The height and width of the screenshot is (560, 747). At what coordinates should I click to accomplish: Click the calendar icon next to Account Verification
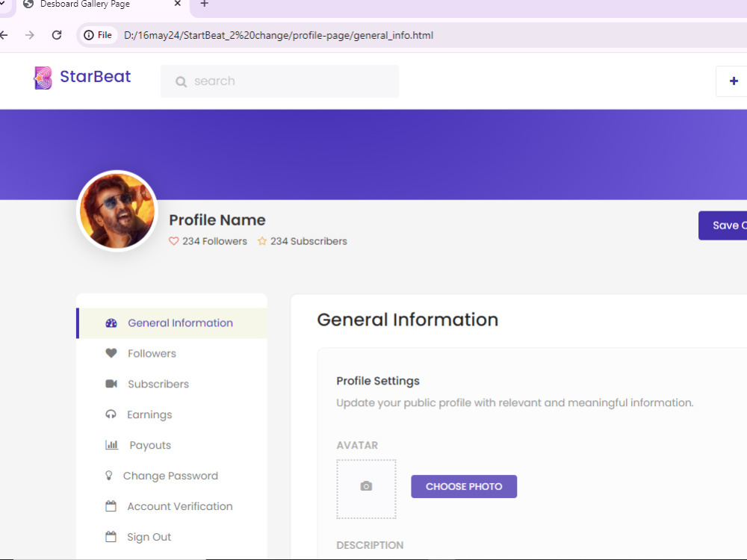point(111,505)
